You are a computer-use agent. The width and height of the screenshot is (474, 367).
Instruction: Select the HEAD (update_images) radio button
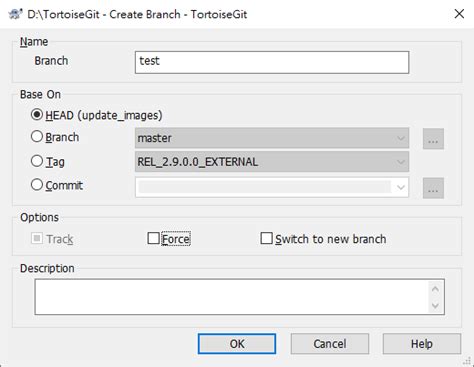click(37, 115)
